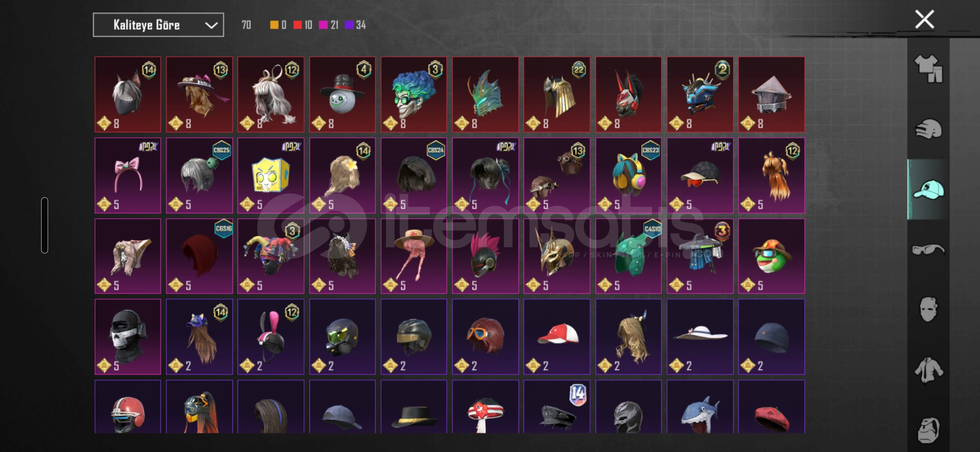Select the helmet category icon

928,129
